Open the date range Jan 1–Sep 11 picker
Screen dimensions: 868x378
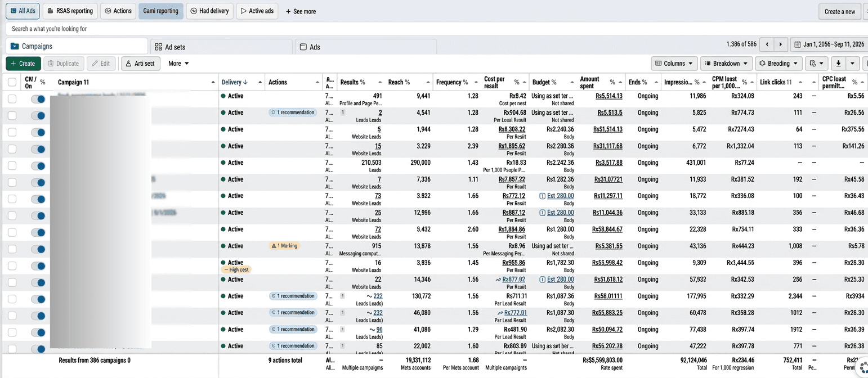[x=829, y=44]
